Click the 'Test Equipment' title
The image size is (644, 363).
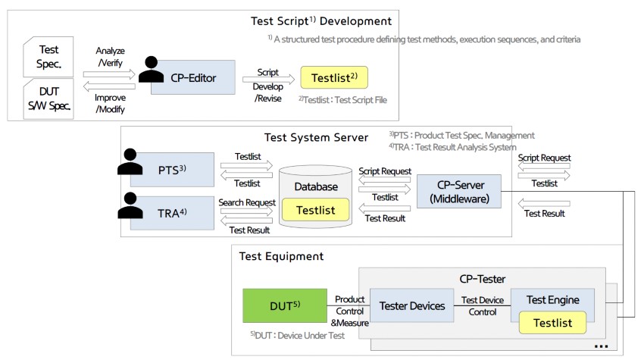281,256
